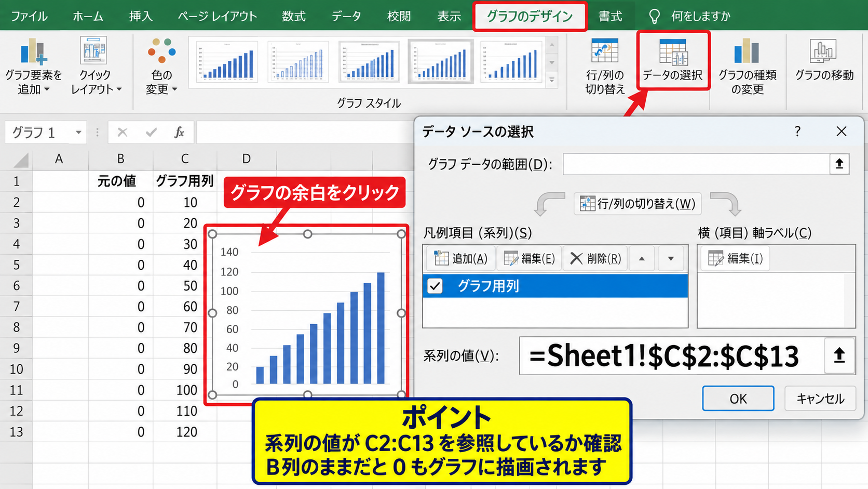Select column D header

point(247,159)
